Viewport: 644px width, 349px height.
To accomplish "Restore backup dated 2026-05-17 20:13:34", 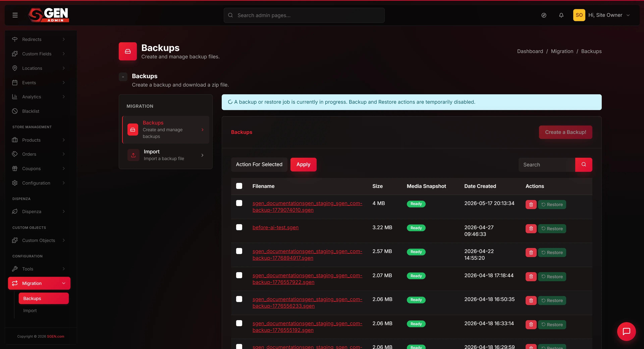I will point(552,204).
